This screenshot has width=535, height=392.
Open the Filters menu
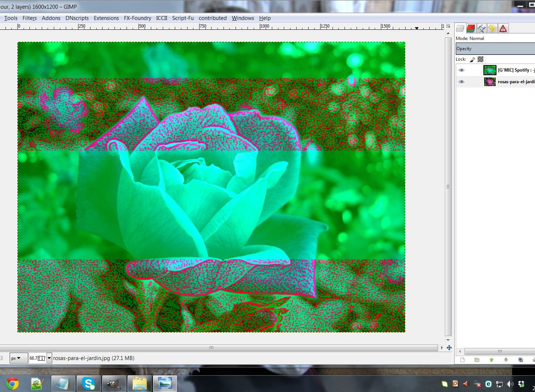[x=29, y=18]
